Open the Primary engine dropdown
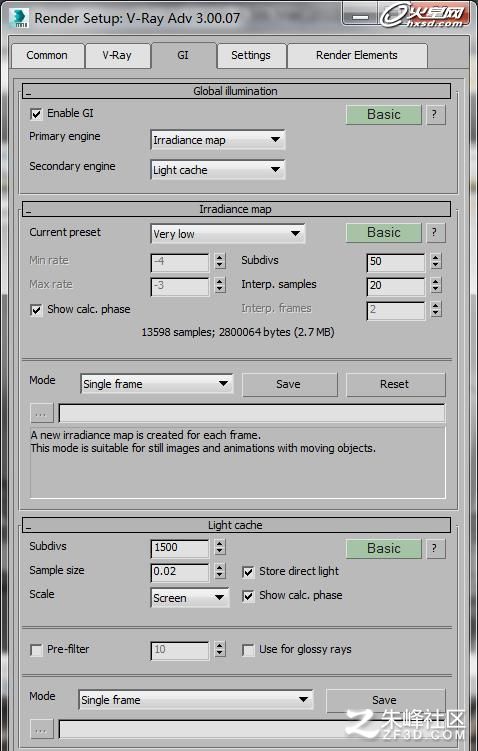The height and width of the screenshot is (751, 478). tap(218, 140)
